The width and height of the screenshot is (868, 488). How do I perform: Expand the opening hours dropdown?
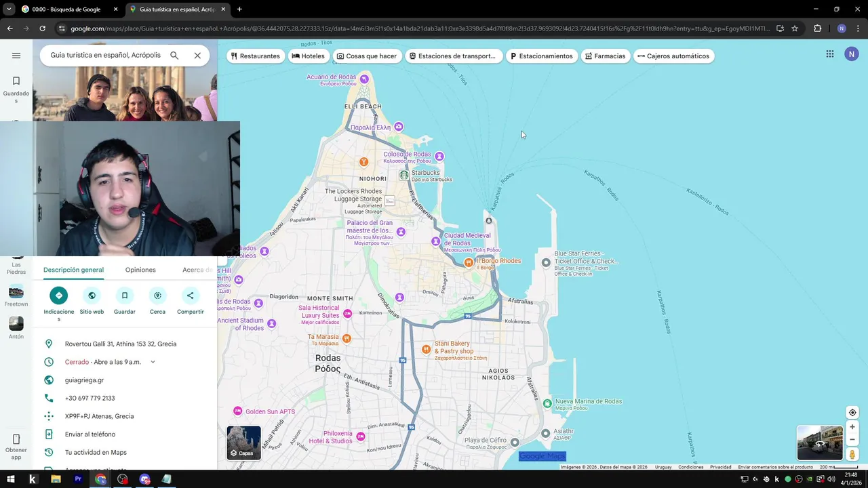point(153,362)
